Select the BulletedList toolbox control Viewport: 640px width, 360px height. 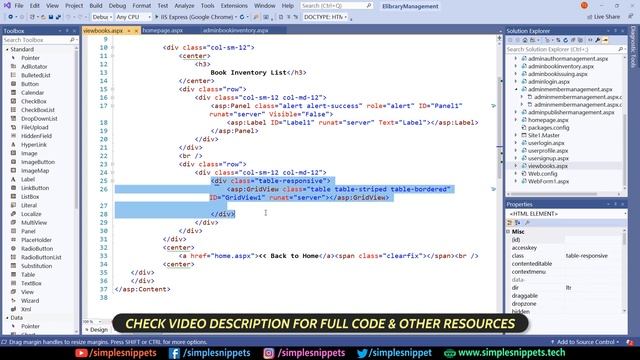pos(36,75)
